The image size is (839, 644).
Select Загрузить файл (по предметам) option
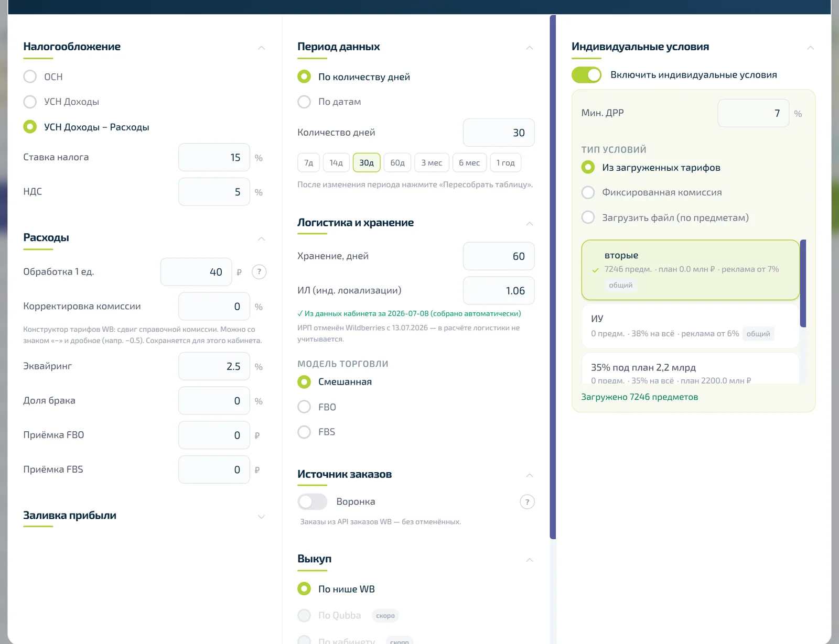588,217
